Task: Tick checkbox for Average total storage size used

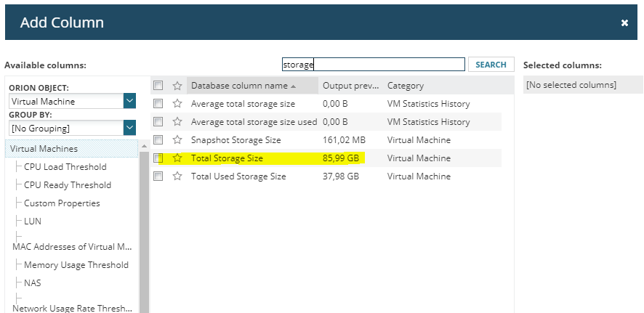Action: click(158, 121)
